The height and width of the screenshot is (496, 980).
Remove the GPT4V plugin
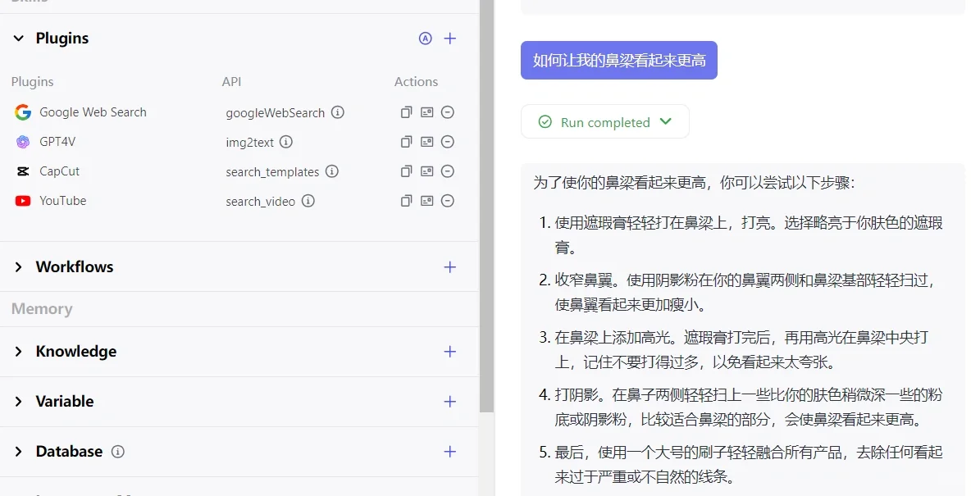click(x=448, y=142)
